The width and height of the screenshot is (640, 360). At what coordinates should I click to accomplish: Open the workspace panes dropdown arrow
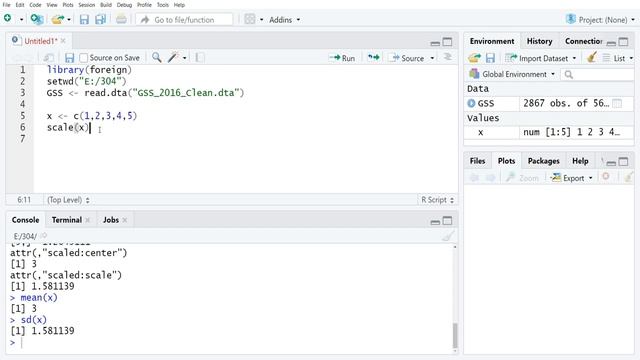pyautogui.click(x=261, y=20)
